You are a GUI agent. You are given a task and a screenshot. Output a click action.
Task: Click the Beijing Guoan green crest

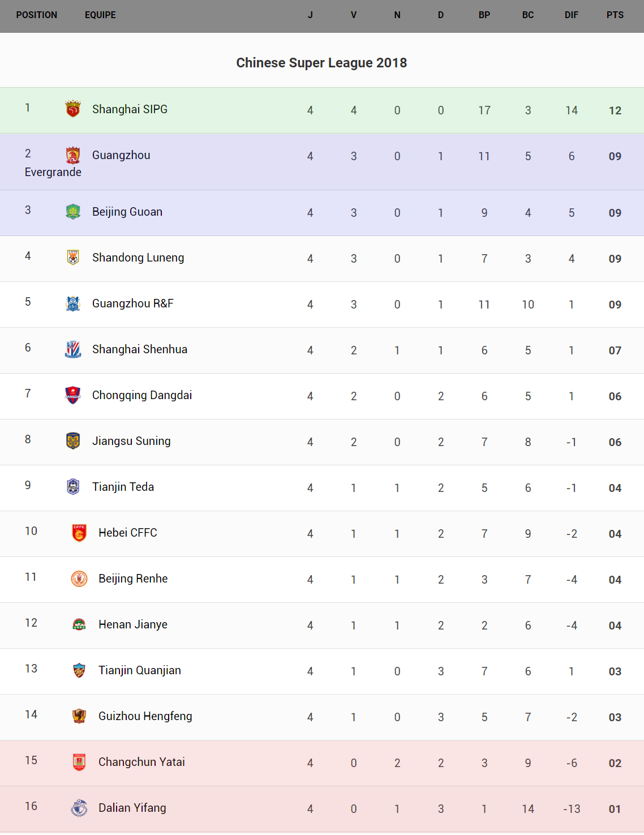73,212
